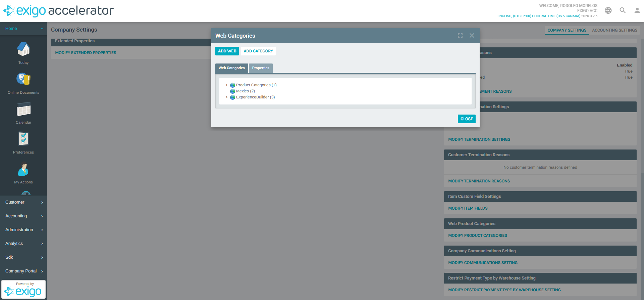The height and width of the screenshot is (300, 644).
Task: Expand the Product Categories tree node
Action: coord(227,85)
